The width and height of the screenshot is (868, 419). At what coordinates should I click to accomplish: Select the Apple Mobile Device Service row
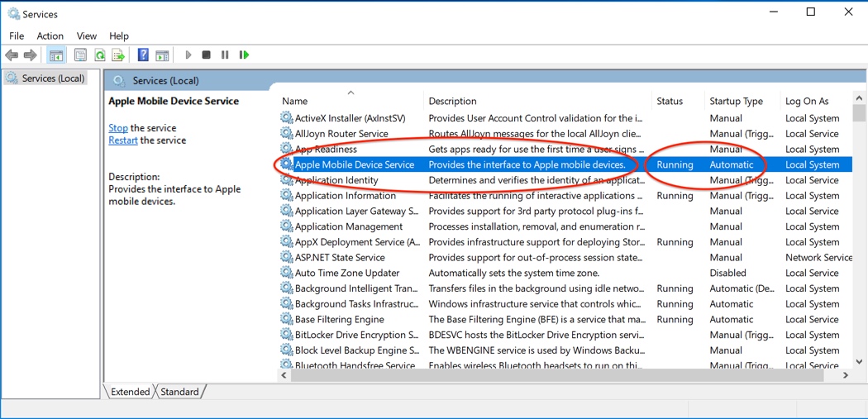tap(565, 164)
